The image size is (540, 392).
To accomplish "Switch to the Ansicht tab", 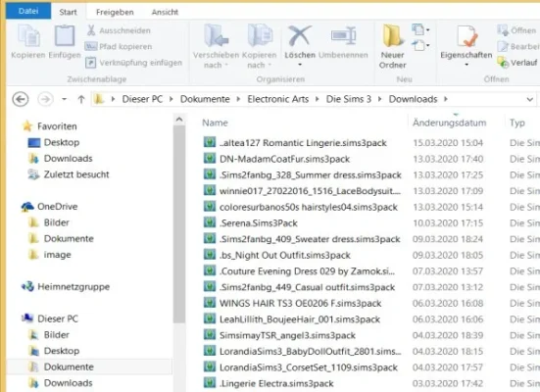I will [165, 12].
